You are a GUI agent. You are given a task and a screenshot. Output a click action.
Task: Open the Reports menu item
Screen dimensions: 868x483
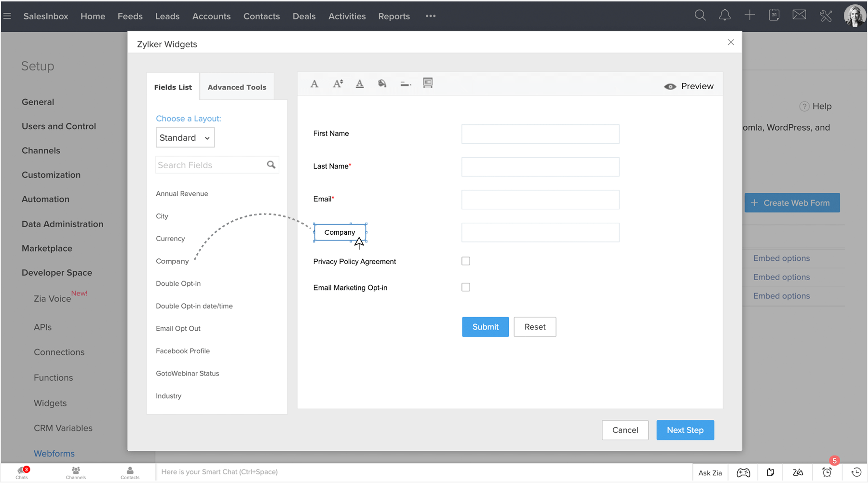pyautogui.click(x=394, y=16)
